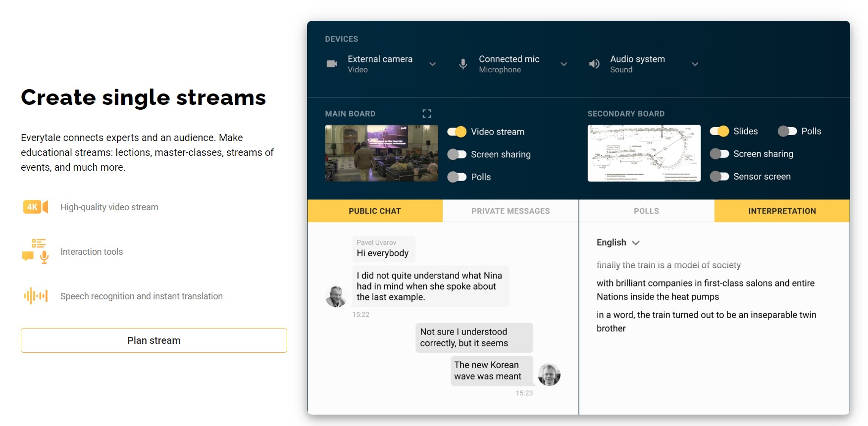Click the 'MAIN BOARD' section label
Image resolution: width=868 pixels, height=426 pixels.
click(x=350, y=114)
